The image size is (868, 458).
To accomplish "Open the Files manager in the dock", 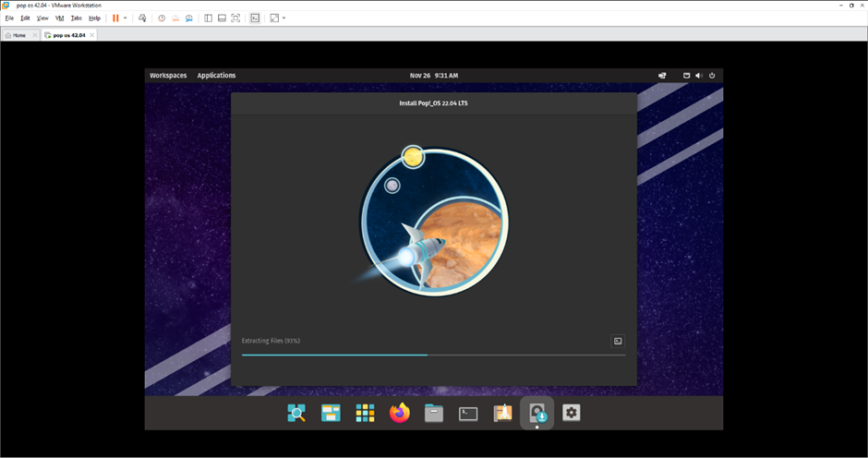I will click(x=434, y=413).
